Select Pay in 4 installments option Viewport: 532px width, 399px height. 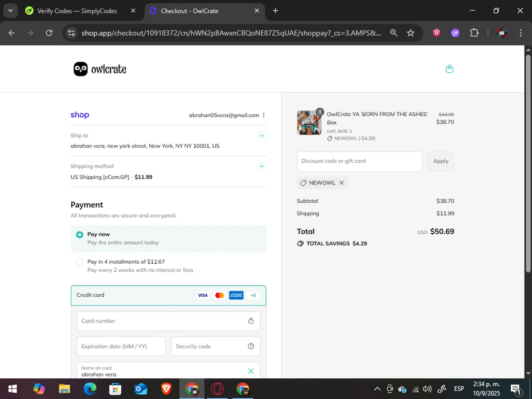pyautogui.click(x=168, y=266)
